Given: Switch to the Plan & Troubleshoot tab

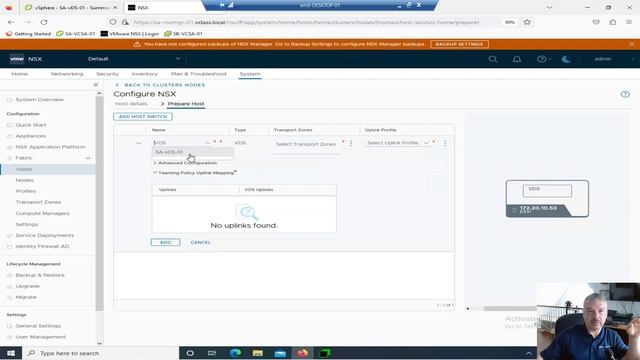Looking at the screenshot, I should pos(198,74).
